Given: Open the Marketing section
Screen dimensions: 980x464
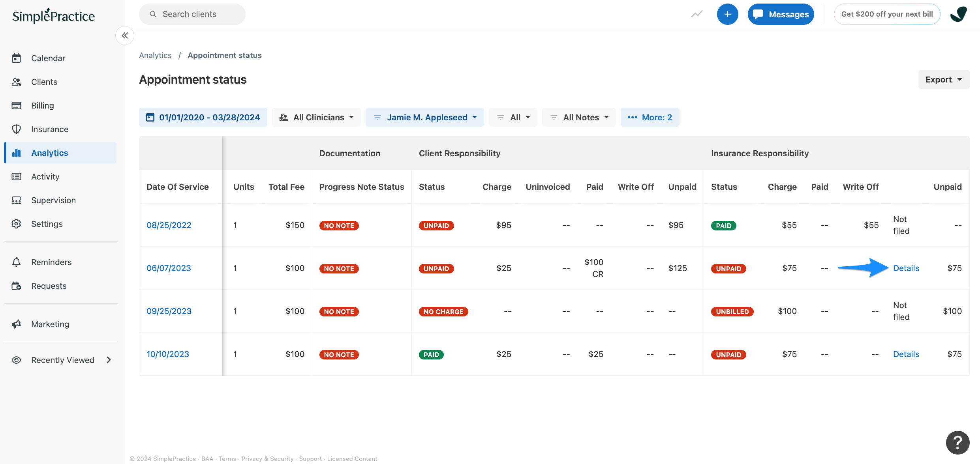Looking at the screenshot, I should (x=50, y=324).
